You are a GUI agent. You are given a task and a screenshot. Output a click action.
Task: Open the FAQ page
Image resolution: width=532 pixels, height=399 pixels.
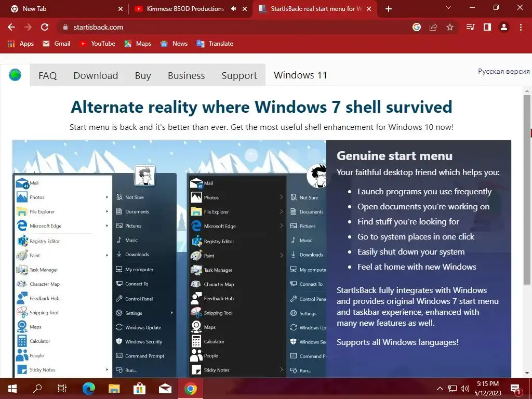[47, 75]
